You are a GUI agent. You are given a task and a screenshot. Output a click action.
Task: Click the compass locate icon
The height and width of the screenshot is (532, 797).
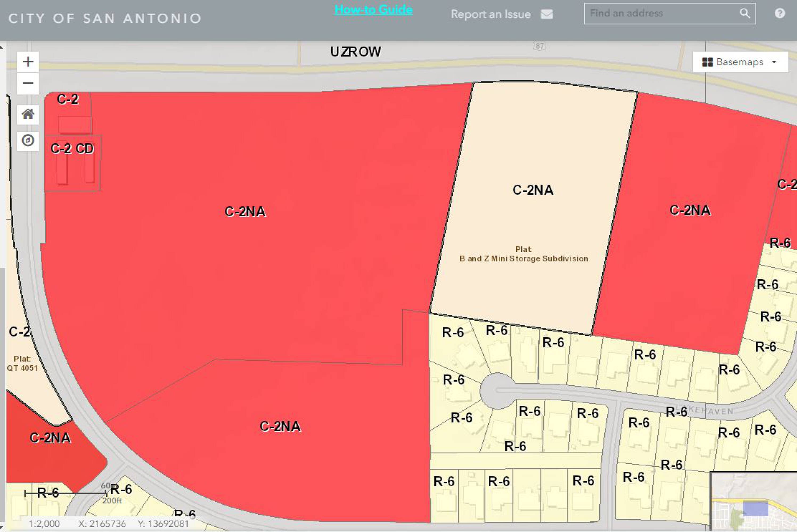tap(28, 140)
